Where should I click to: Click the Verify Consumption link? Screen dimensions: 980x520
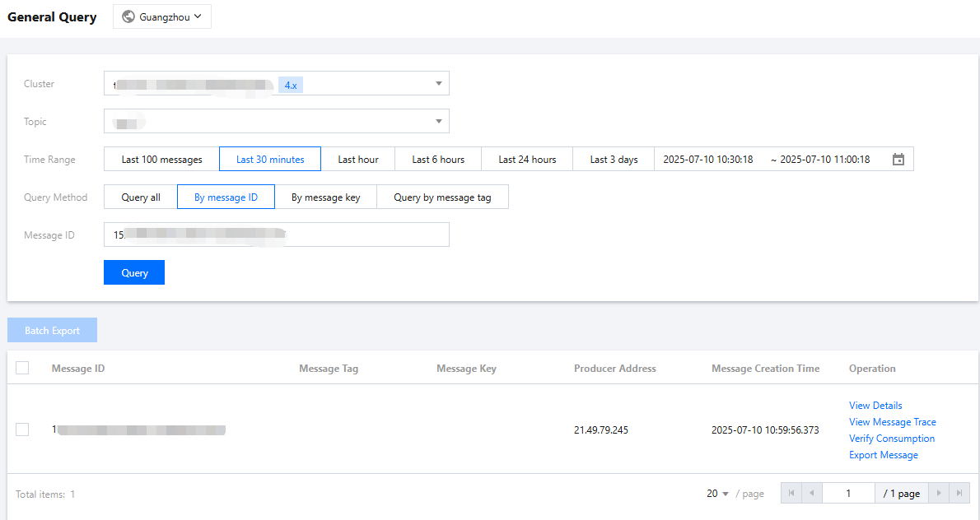coord(891,439)
